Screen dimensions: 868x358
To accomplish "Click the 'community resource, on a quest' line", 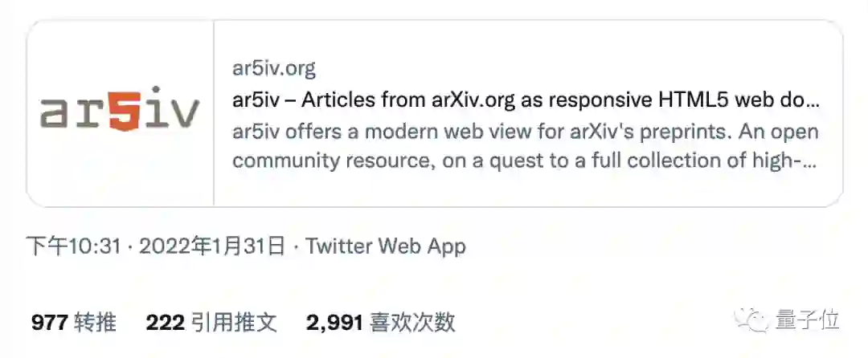I will pos(524,161).
